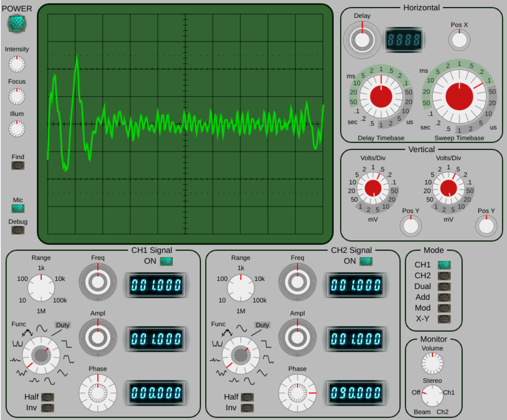Image resolution: width=507 pixels, height=420 pixels.
Task: Select Dual display mode
Action: point(444,287)
